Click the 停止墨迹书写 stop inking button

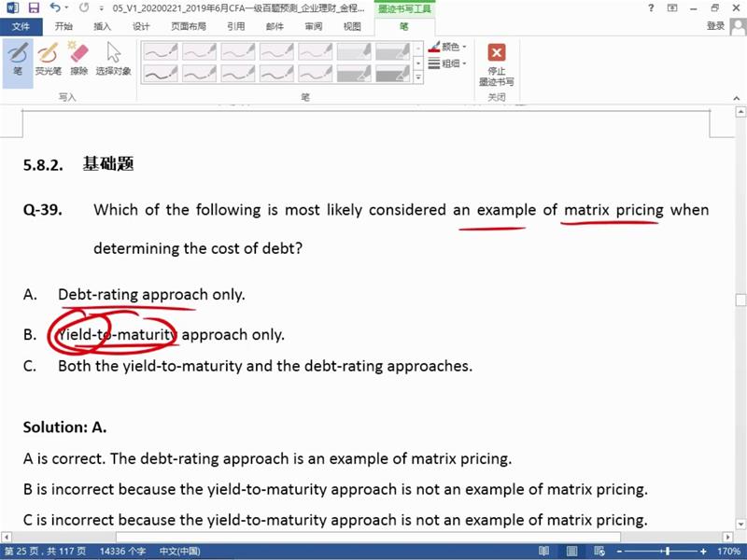click(497, 64)
